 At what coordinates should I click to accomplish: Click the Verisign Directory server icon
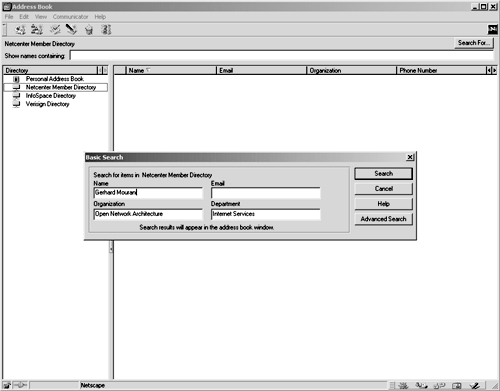point(16,104)
